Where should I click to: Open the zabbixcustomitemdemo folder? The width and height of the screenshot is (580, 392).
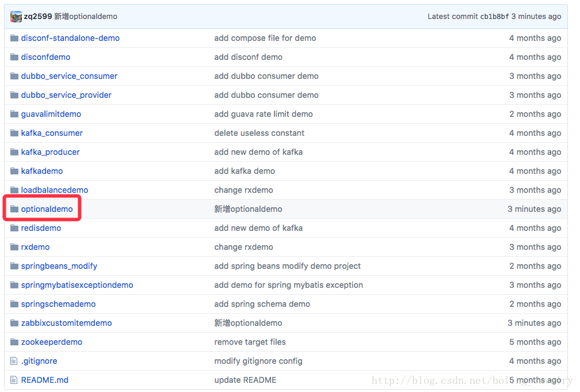coord(67,323)
